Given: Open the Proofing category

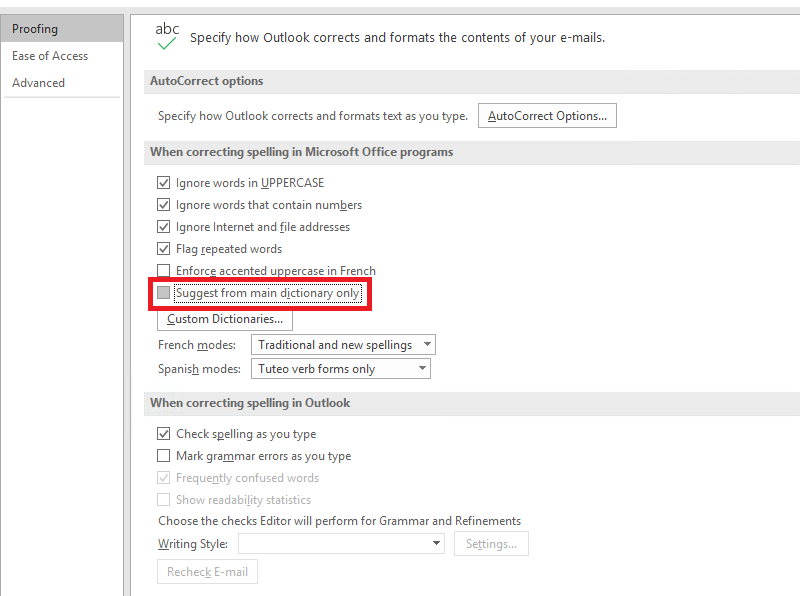Looking at the screenshot, I should pyautogui.click(x=62, y=29).
